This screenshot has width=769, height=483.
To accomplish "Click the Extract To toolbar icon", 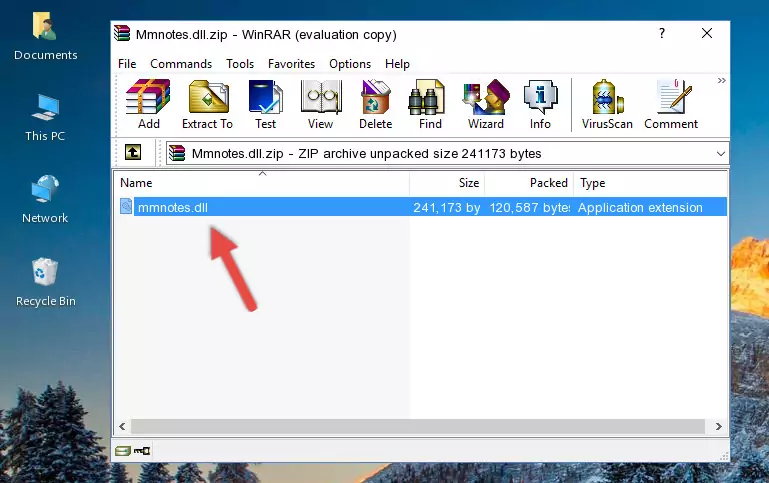I will (x=207, y=104).
